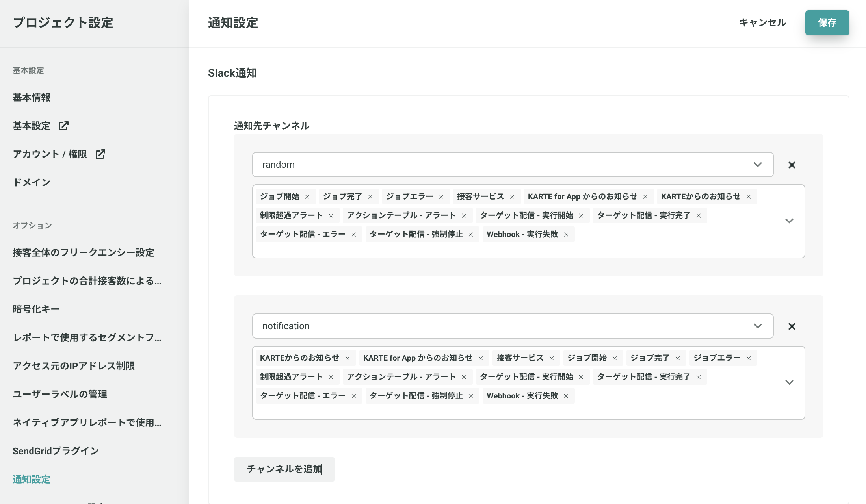Screen dimensions: 866x504
Task: Click the Slack通知 section heading
Action: pyautogui.click(x=232, y=73)
